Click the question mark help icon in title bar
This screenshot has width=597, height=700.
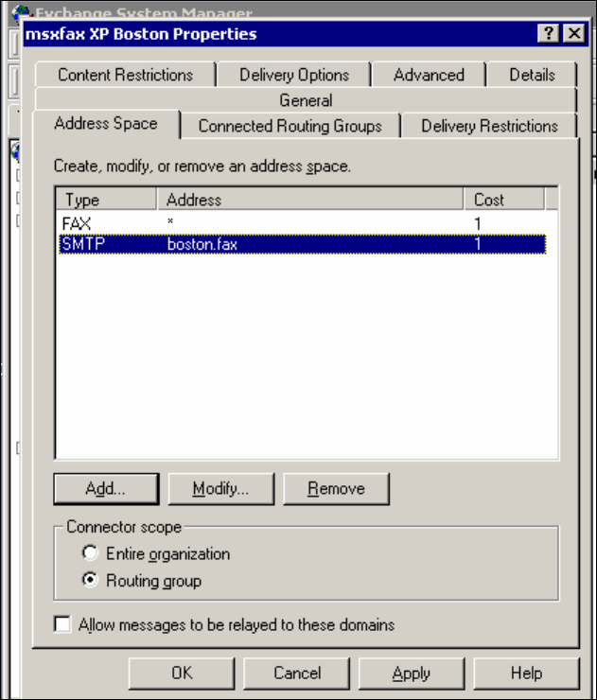pyautogui.click(x=549, y=33)
